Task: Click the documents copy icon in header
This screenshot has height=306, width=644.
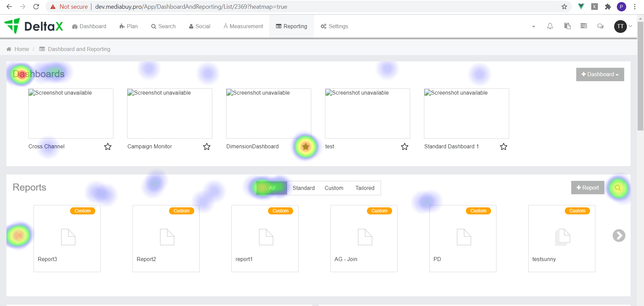Action: pos(568,26)
